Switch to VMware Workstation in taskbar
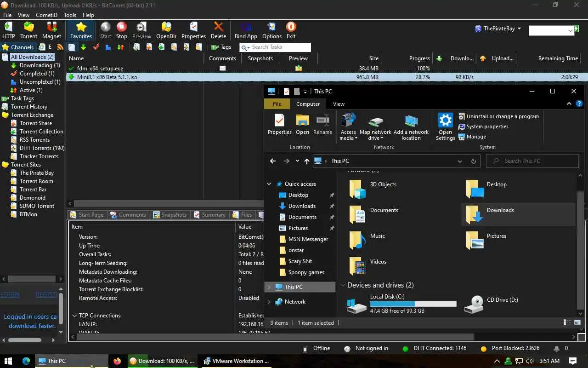The height and width of the screenshot is (368, 588). 236,361
